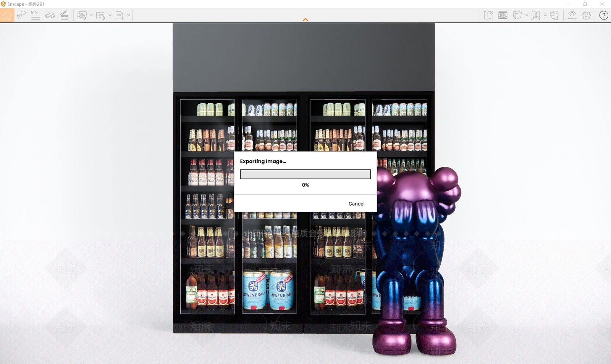Screen dimensions: 611x364
Task: Click the 0% progress text
Action: click(305, 185)
